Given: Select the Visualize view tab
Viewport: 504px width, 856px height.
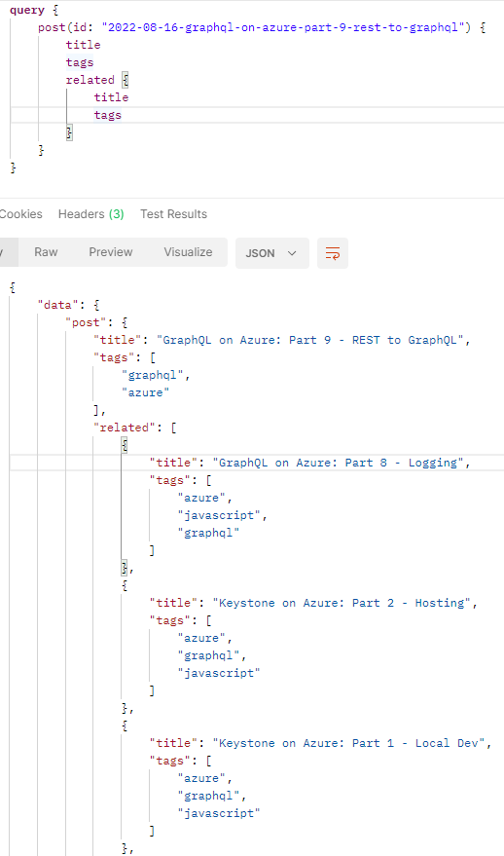Looking at the screenshot, I should (188, 252).
